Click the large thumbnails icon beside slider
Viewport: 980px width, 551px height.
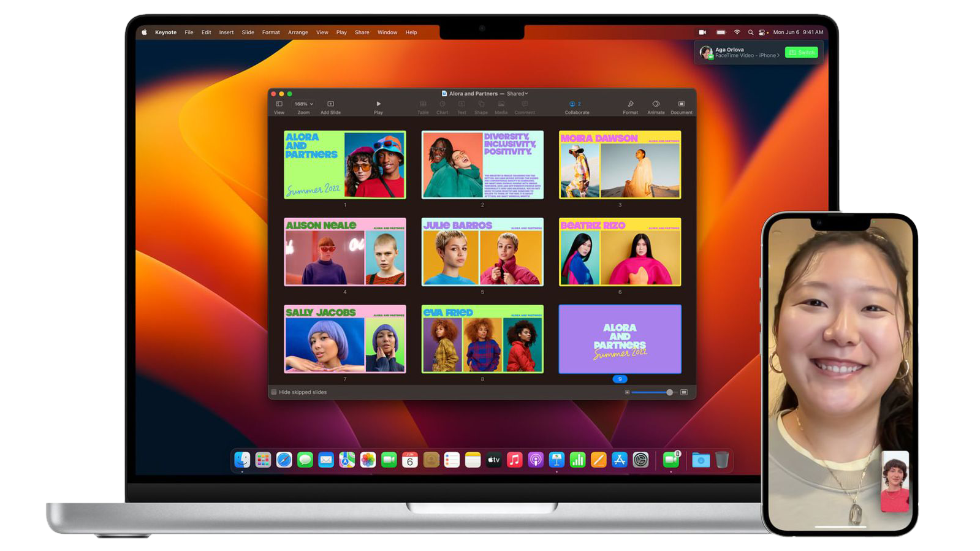(684, 392)
